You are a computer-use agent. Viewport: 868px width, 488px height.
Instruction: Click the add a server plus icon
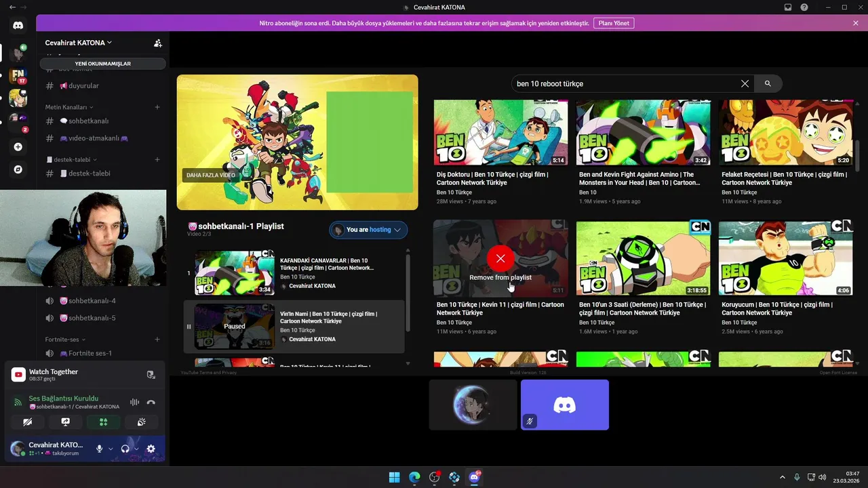(18, 146)
